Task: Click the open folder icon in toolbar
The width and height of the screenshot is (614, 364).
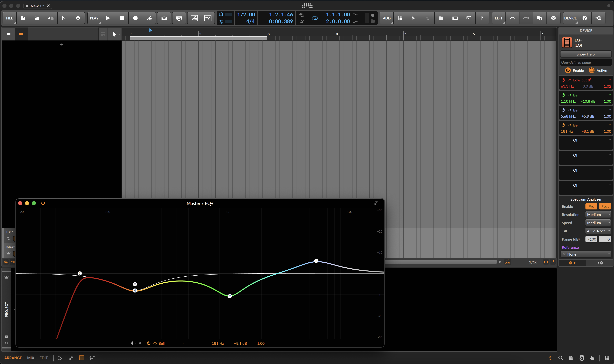Action: 37,18
